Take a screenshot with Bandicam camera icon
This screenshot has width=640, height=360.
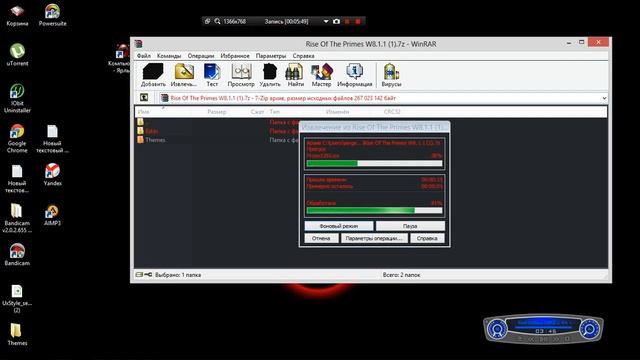tap(336, 21)
